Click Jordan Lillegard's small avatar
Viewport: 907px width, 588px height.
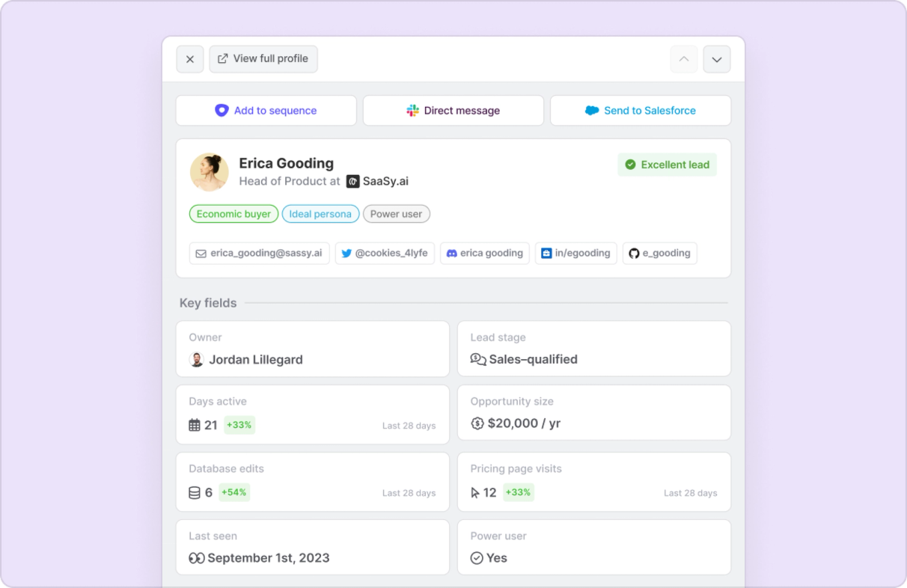click(197, 360)
